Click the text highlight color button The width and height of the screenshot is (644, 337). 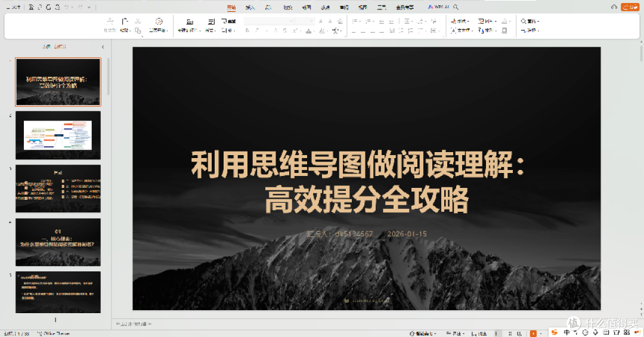click(321, 30)
